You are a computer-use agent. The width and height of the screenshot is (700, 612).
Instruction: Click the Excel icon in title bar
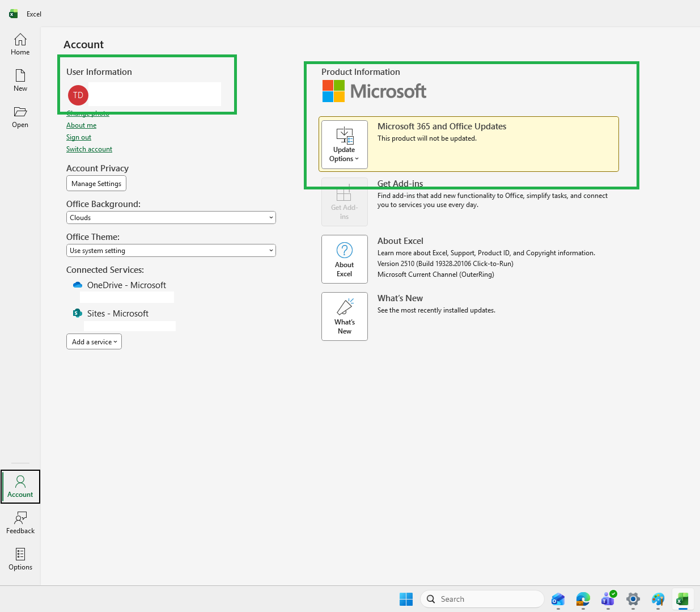(13, 14)
